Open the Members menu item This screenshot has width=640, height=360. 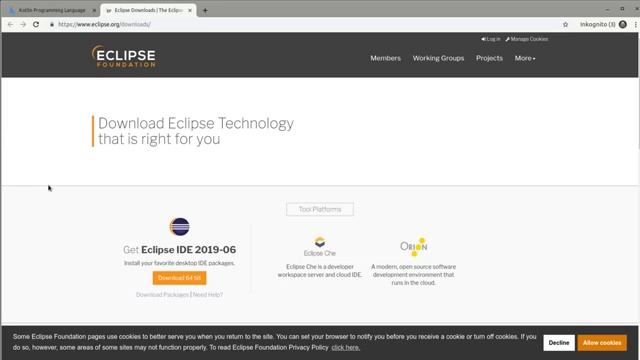(x=385, y=58)
